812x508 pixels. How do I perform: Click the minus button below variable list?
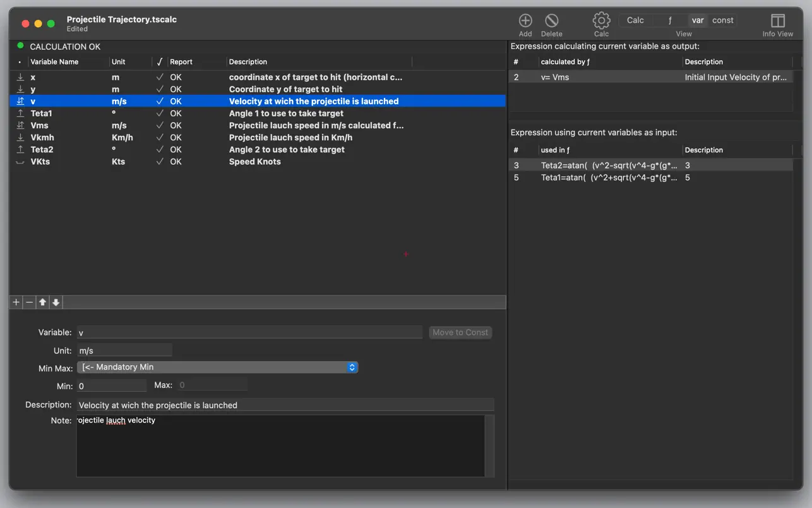(x=30, y=303)
